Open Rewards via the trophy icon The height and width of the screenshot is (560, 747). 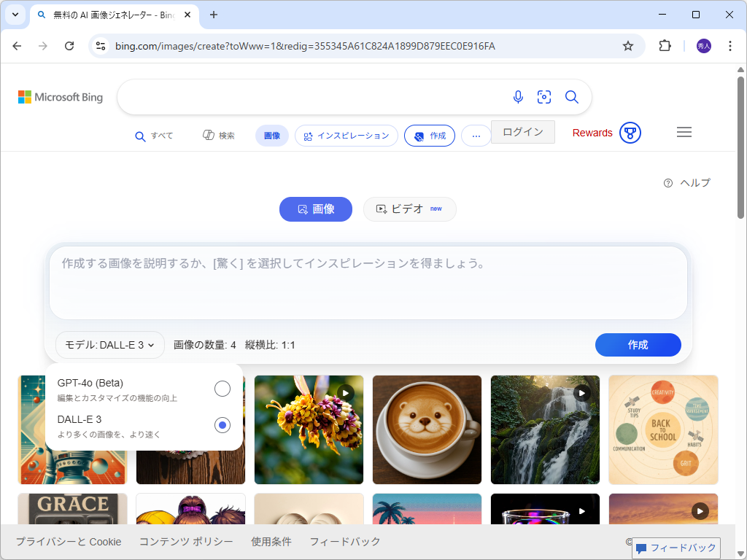point(629,133)
